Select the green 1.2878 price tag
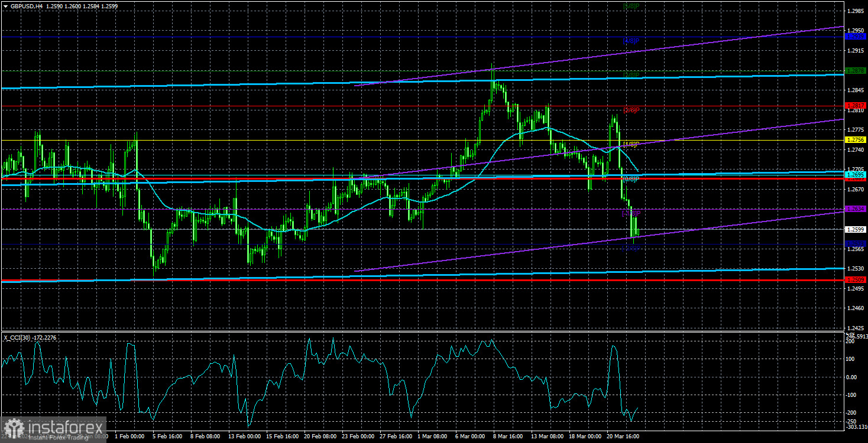868x443 pixels. click(x=856, y=71)
